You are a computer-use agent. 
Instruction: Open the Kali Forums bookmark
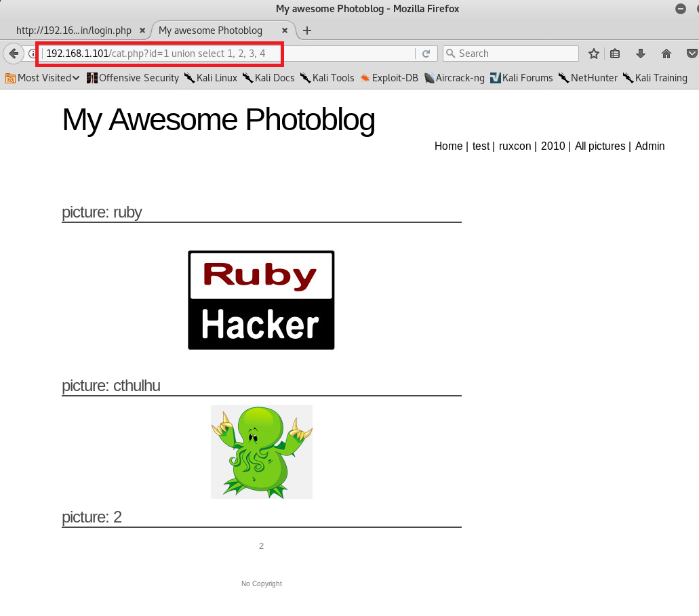521,78
